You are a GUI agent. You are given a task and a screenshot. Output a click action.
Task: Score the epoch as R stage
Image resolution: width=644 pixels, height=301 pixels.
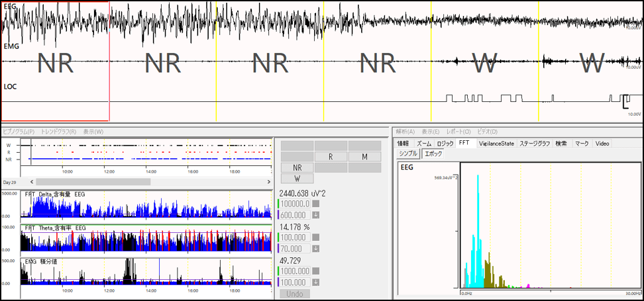pyautogui.click(x=331, y=157)
